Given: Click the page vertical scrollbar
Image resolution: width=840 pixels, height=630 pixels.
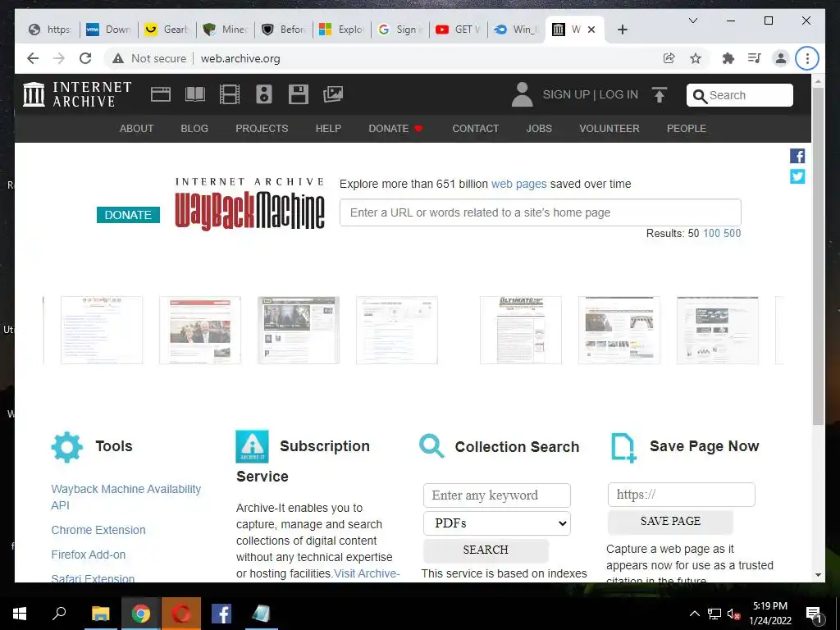Looking at the screenshot, I should pos(818,256).
